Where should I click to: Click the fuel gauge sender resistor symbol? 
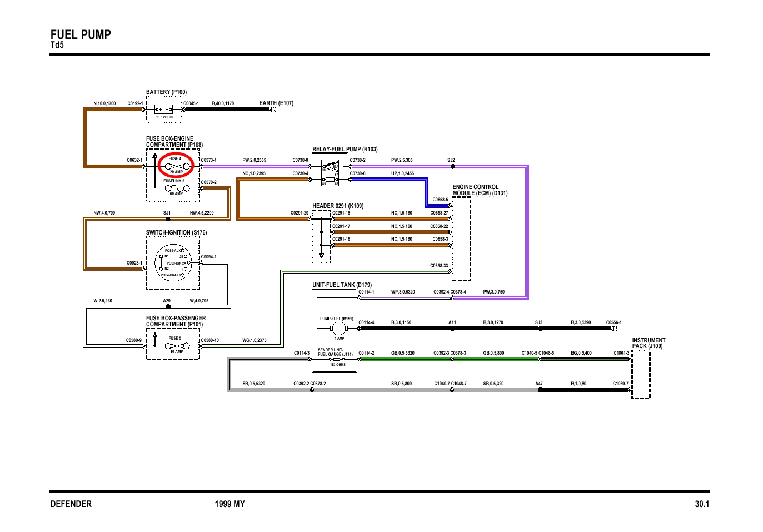pyautogui.click(x=336, y=360)
